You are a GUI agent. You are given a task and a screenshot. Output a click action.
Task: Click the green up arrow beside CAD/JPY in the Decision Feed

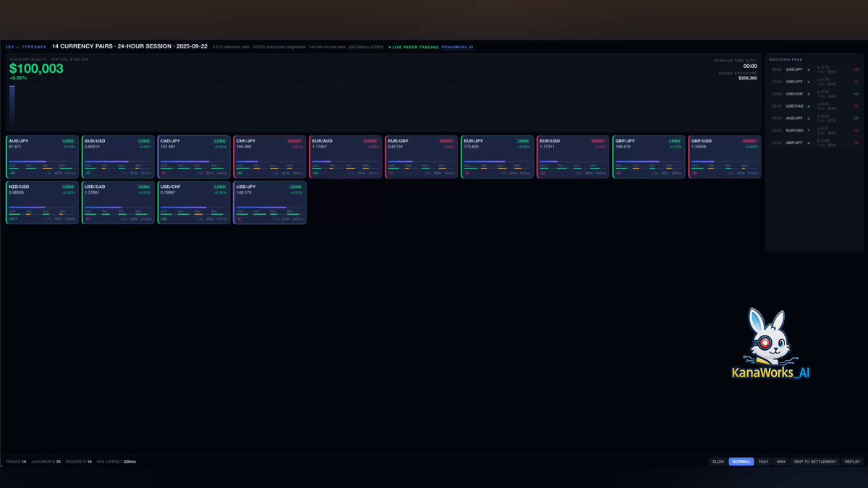[x=809, y=69]
